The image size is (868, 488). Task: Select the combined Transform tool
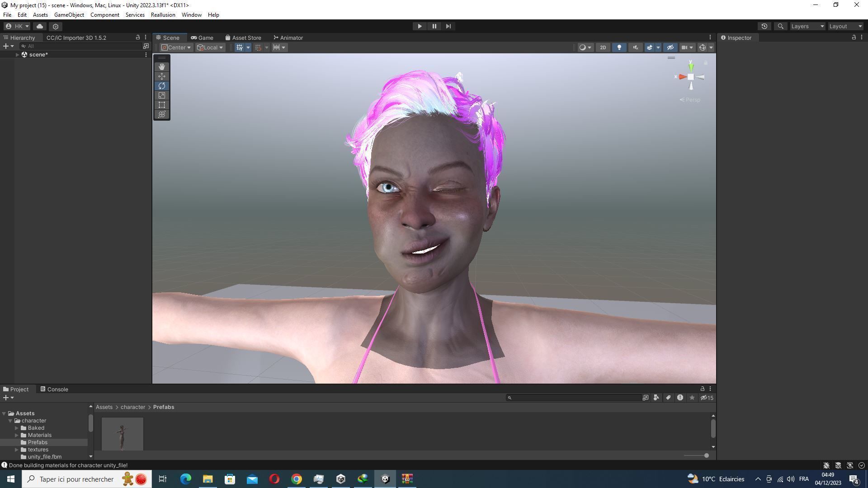[x=161, y=114]
